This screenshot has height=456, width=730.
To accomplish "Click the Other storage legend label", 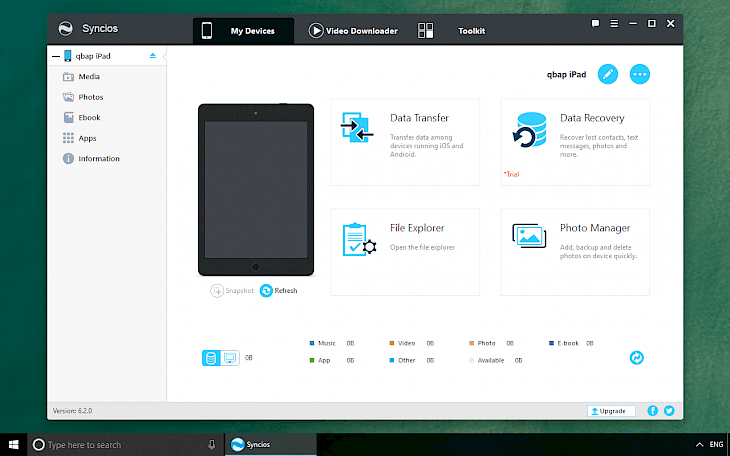I will pos(406,361).
